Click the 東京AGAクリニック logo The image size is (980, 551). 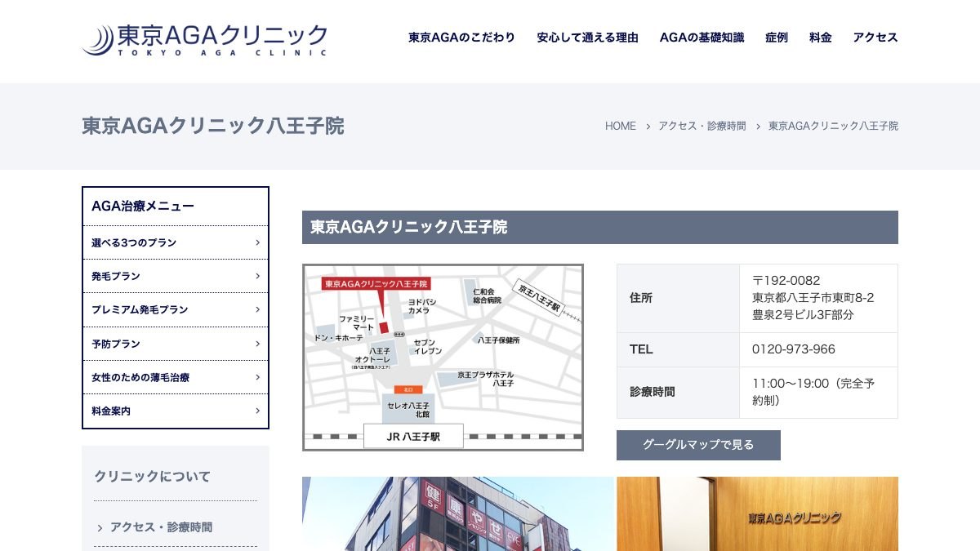coord(205,39)
